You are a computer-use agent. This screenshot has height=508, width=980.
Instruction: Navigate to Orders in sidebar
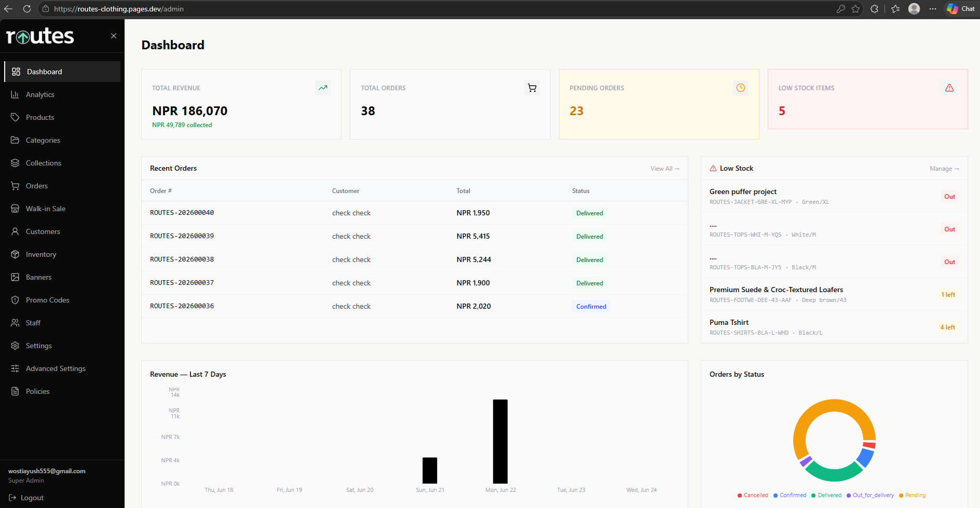coord(62,186)
